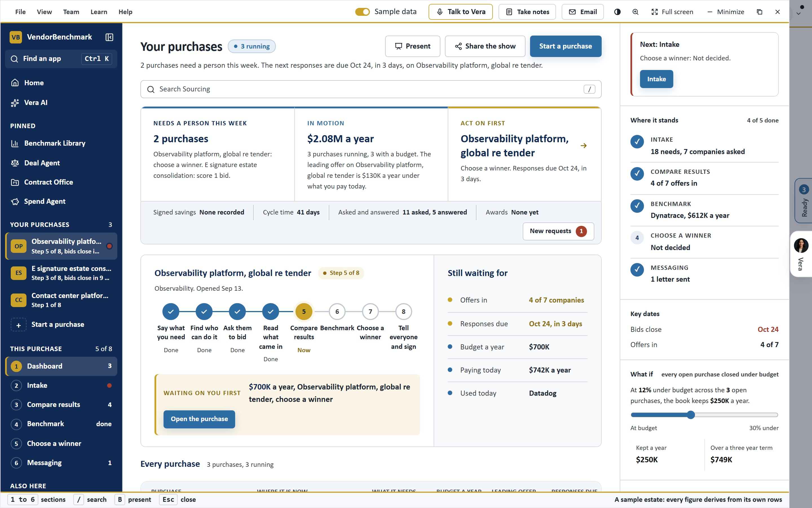Viewport: 812px width, 508px height.
Task: Click the blue Start a purchase button
Action: pos(565,46)
